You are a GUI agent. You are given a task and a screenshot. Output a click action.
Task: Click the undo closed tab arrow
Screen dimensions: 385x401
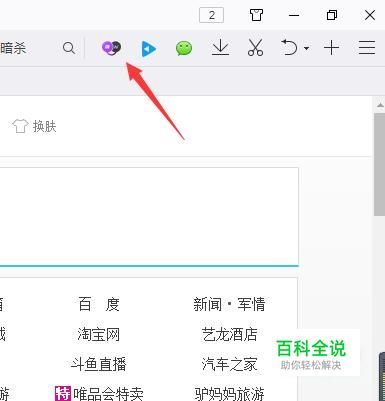(x=289, y=47)
